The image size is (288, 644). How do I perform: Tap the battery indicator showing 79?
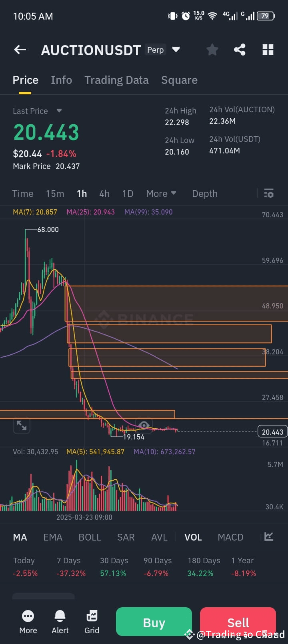(266, 16)
